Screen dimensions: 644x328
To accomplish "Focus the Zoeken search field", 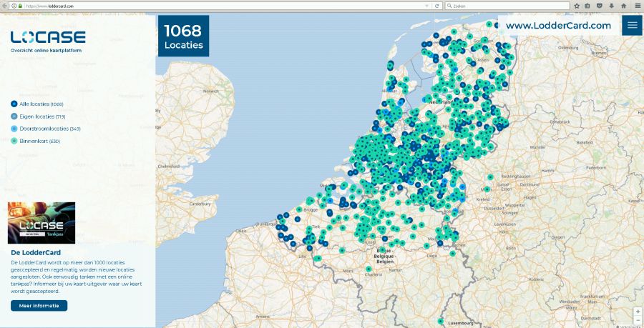I will point(507,6).
